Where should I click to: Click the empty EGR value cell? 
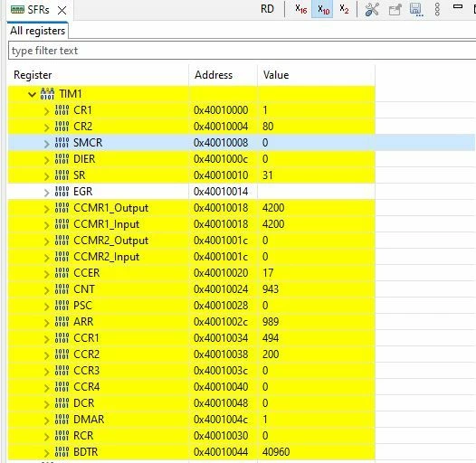317,192
